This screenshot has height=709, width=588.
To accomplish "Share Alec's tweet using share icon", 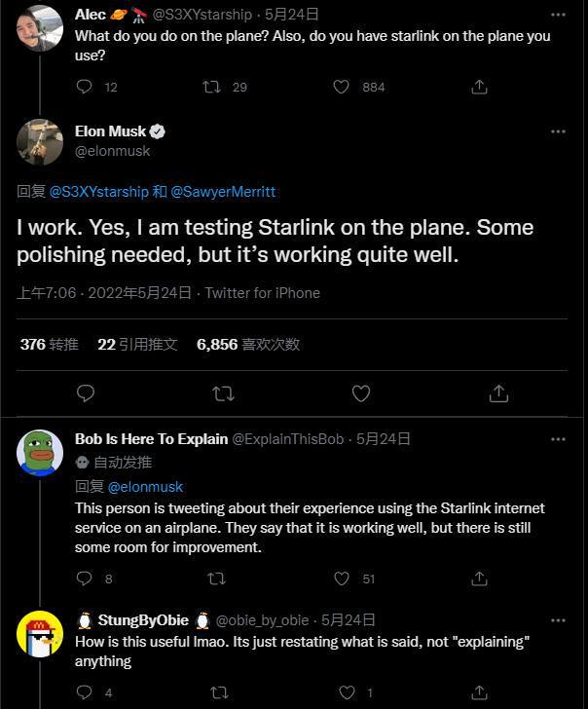I will pyautogui.click(x=479, y=87).
